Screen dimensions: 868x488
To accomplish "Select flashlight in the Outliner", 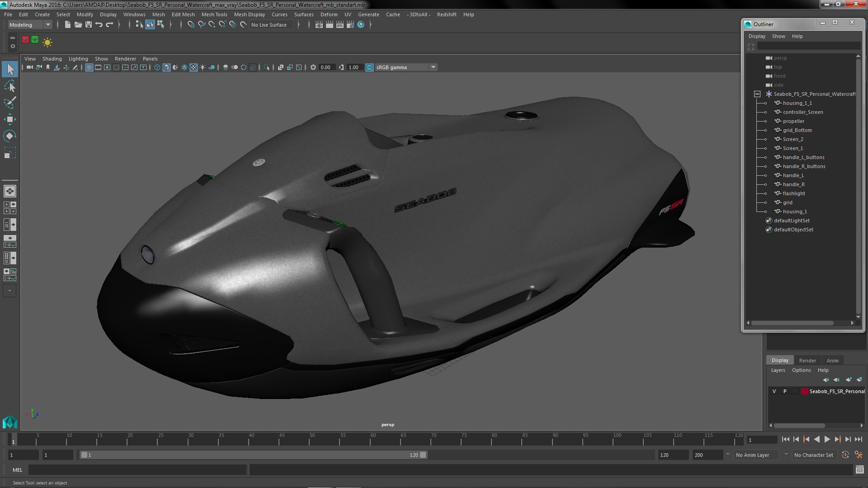I will (794, 193).
